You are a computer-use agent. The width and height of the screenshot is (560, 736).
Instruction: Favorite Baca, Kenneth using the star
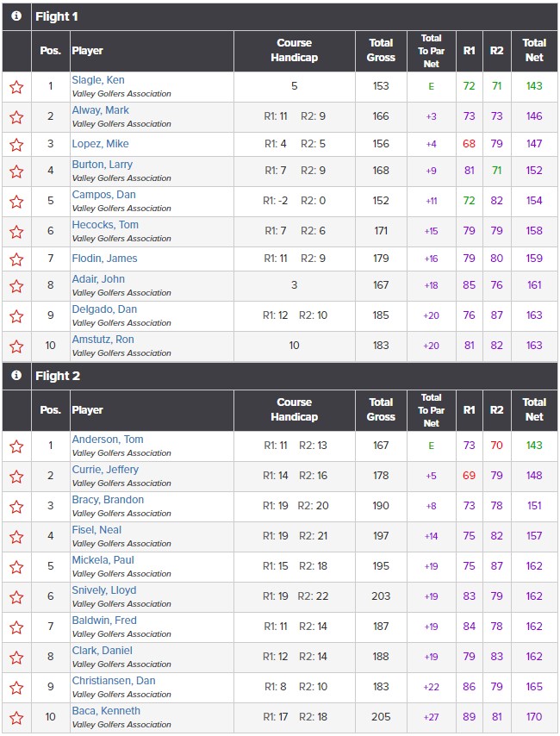click(x=16, y=718)
